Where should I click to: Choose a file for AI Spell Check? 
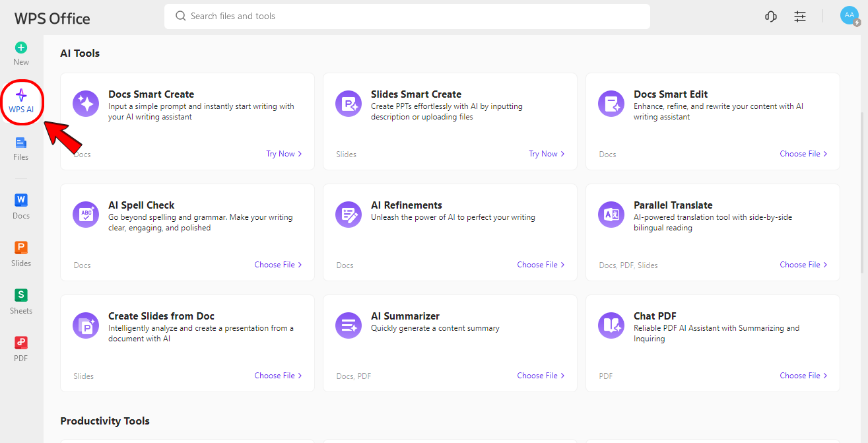click(278, 265)
